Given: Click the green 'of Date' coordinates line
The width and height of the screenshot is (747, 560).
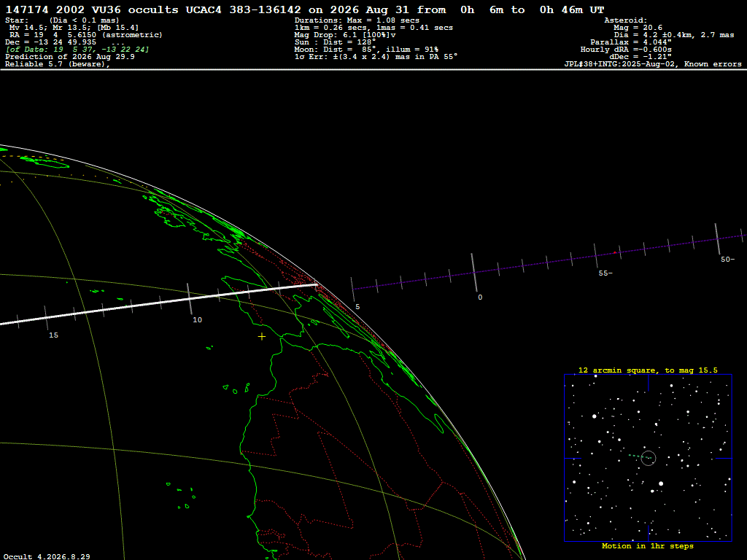Looking at the screenshot, I should tap(77, 50).
